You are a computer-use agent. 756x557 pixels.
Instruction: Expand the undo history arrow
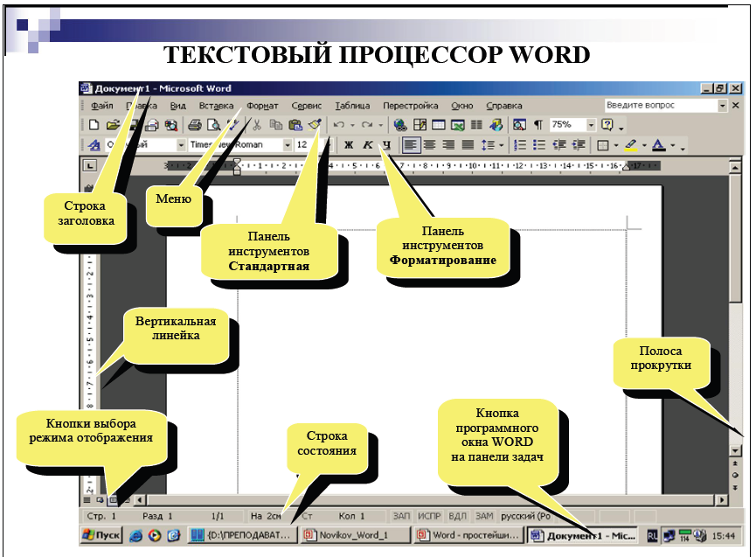(352, 125)
